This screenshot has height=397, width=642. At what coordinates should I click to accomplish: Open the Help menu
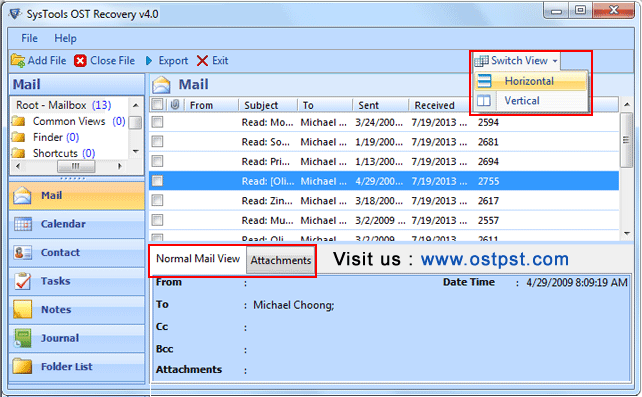[66, 38]
